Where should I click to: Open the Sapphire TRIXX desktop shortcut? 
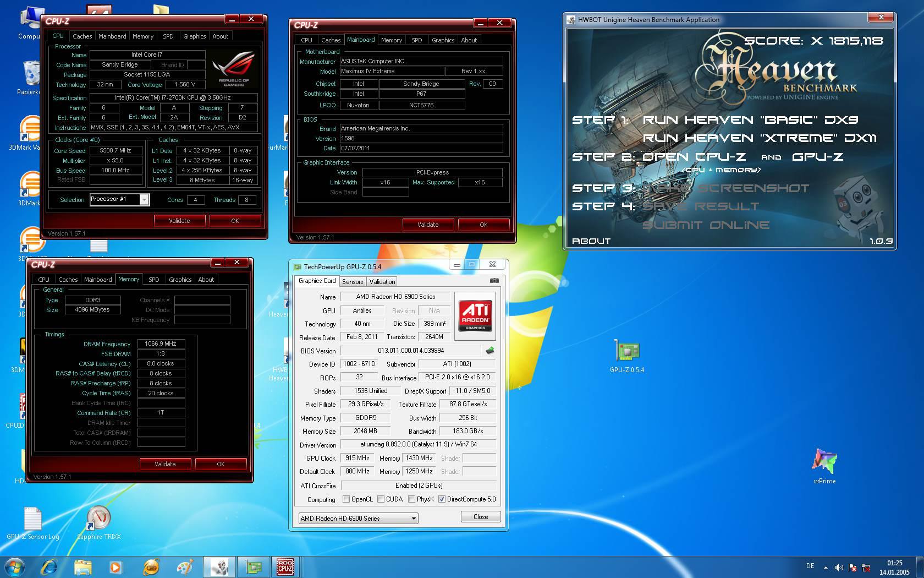coord(99,523)
